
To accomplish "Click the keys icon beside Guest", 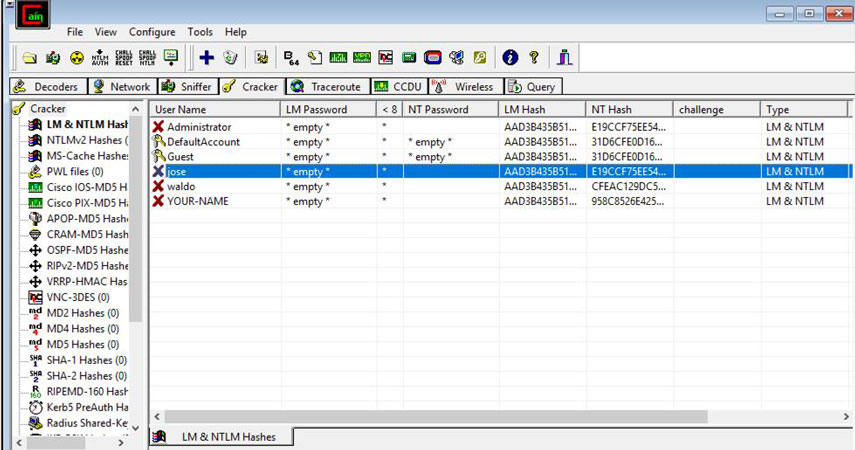I will coord(158,156).
